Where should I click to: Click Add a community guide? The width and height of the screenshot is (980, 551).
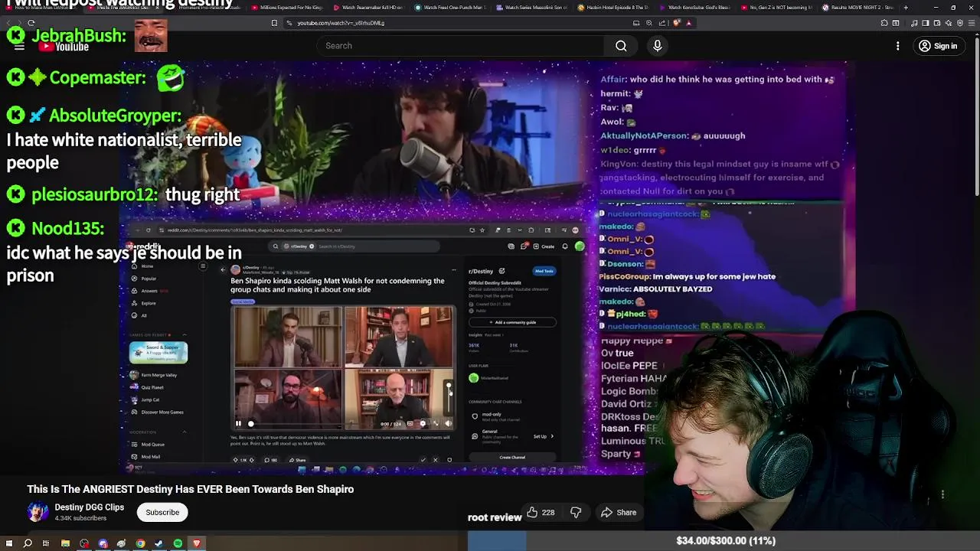(512, 322)
